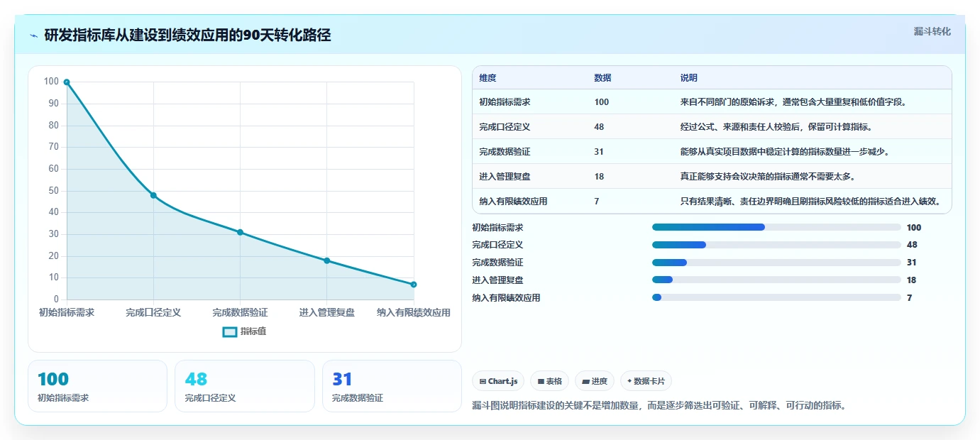The image size is (980, 440).
Task: Click the 进入管理复盘 table cell
Action: (x=505, y=177)
